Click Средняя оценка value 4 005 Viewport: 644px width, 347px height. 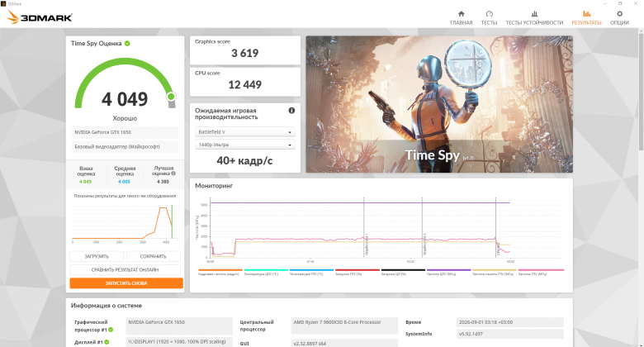(x=124, y=181)
